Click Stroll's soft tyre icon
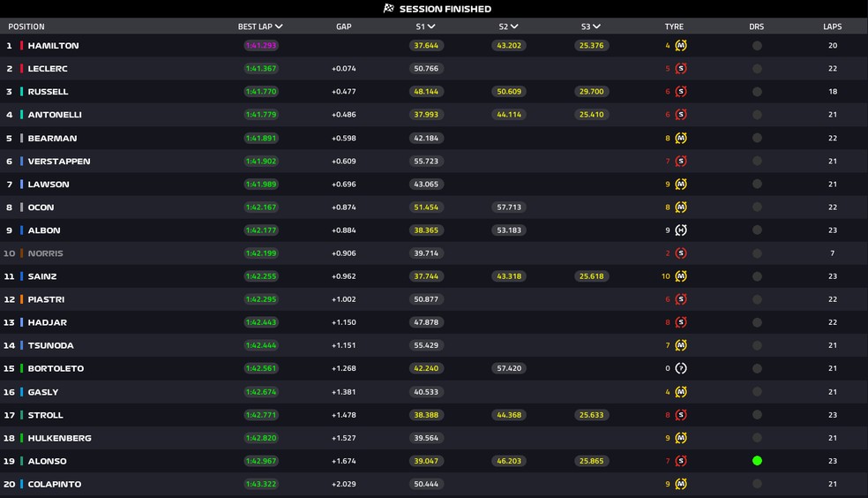The width and height of the screenshot is (868, 498). coord(681,415)
